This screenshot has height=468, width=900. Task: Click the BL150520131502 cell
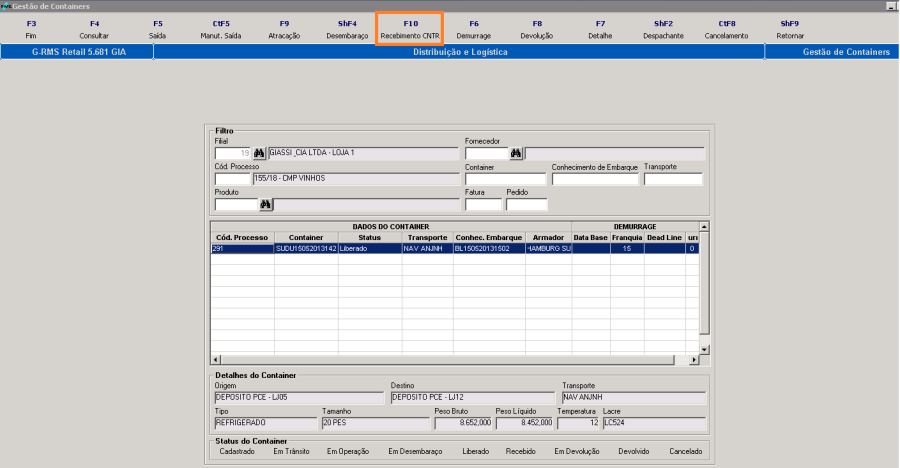489,249
